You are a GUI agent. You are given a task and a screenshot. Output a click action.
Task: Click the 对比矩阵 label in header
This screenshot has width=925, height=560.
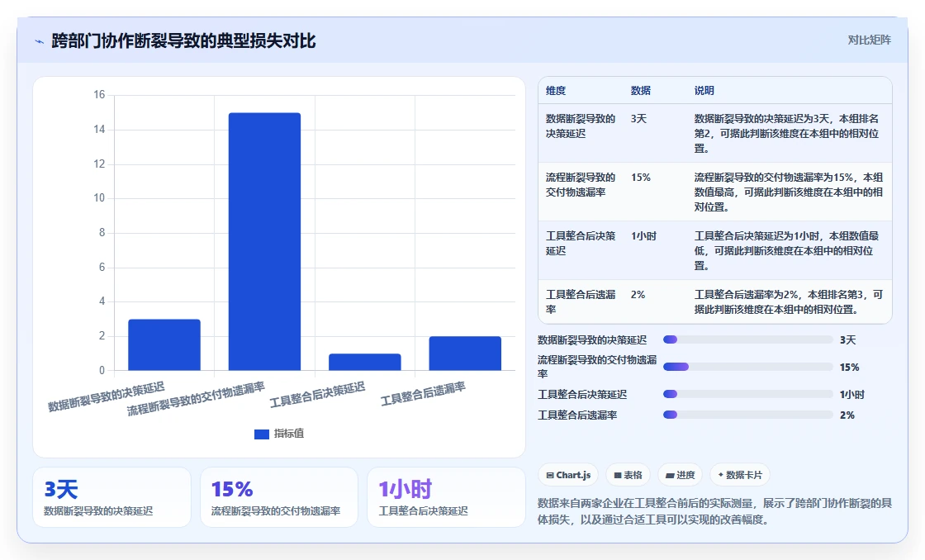click(869, 40)
